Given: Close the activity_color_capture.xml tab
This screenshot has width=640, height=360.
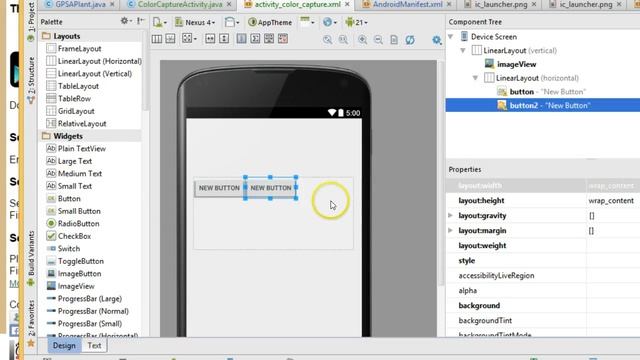Looking at the screenshot, I should (347, 4).
